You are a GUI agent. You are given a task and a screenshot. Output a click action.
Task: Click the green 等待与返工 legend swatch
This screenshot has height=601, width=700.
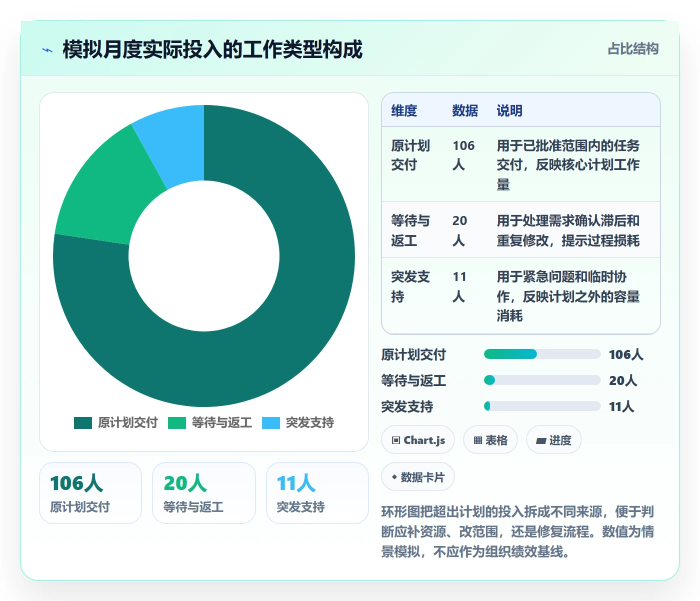click(177, 423)
